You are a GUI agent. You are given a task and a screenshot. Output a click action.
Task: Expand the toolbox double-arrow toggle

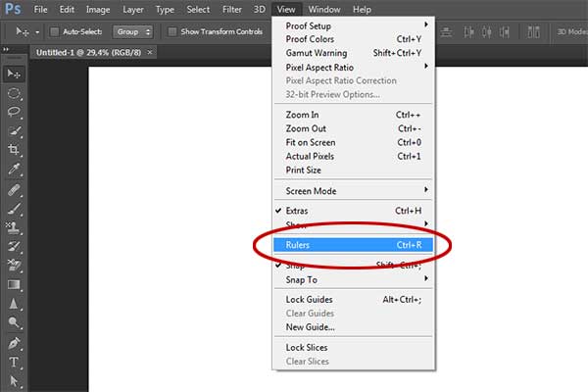click(x=6, y=49)
